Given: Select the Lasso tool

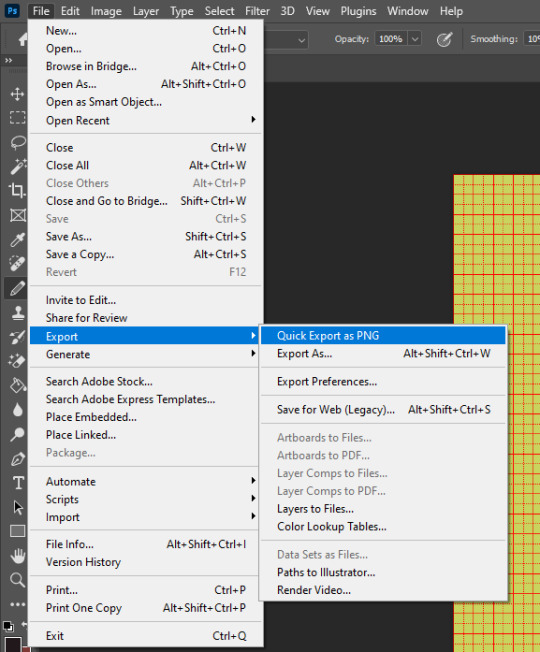Looking at the screenshot, I should pos(17,142).
